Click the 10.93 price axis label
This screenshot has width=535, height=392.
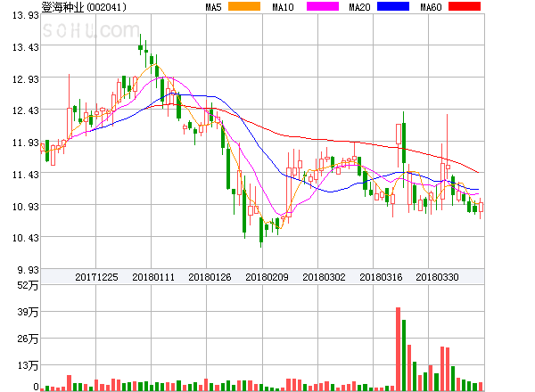[x=26, y=206]
